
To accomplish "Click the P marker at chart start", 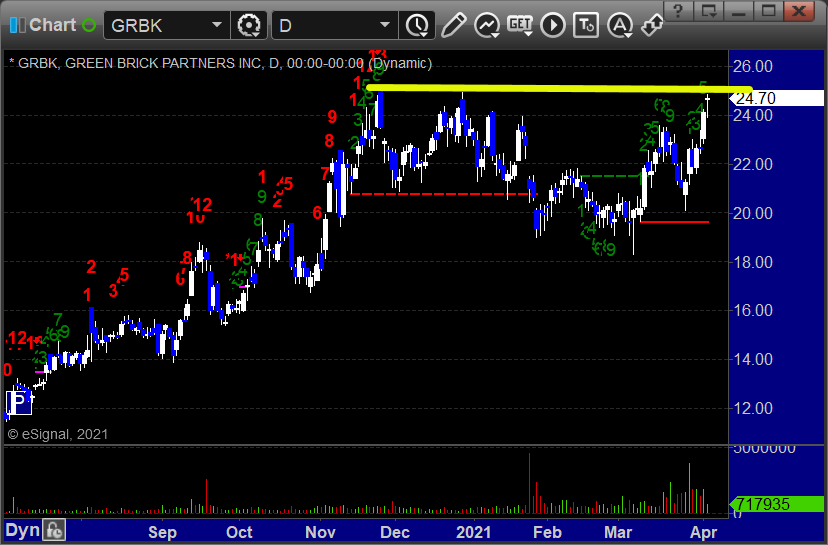I will [x=18, y=403].
